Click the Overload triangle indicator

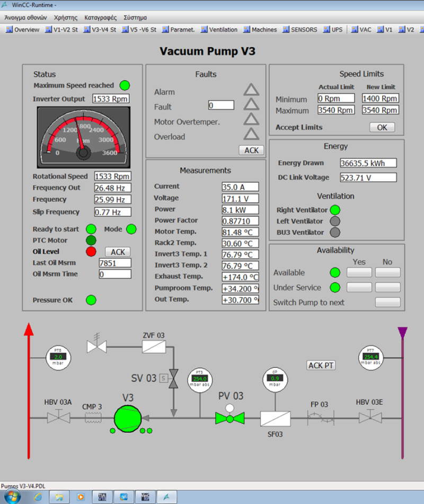(251, 134)
